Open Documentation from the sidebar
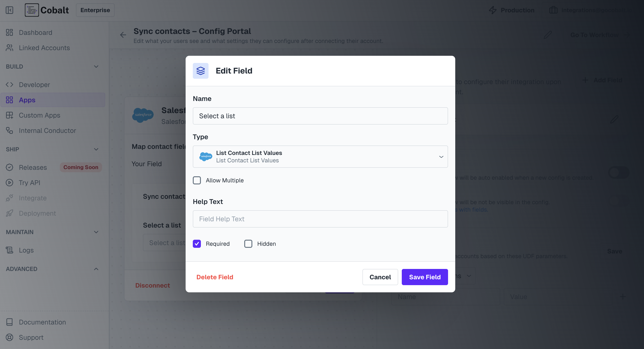Viewport: 644px width, 349px height. [42, 322]
